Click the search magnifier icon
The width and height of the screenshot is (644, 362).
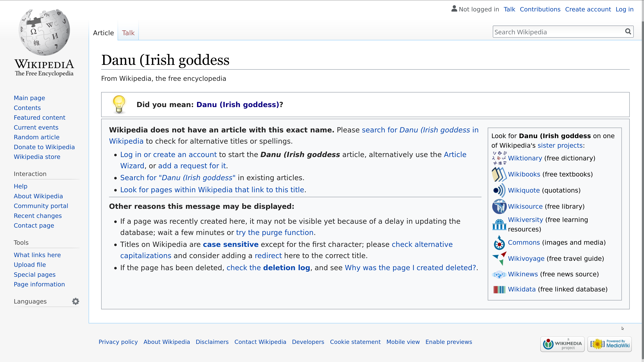628,32
